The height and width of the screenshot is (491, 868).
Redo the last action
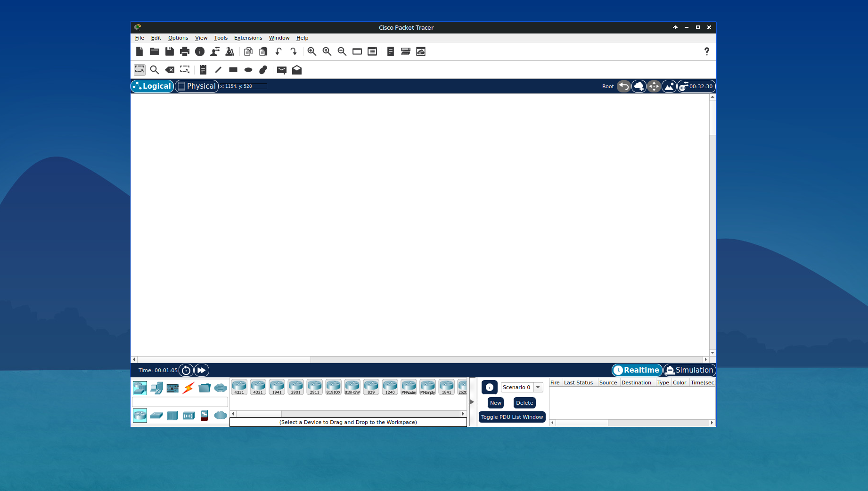pos(294,51)
